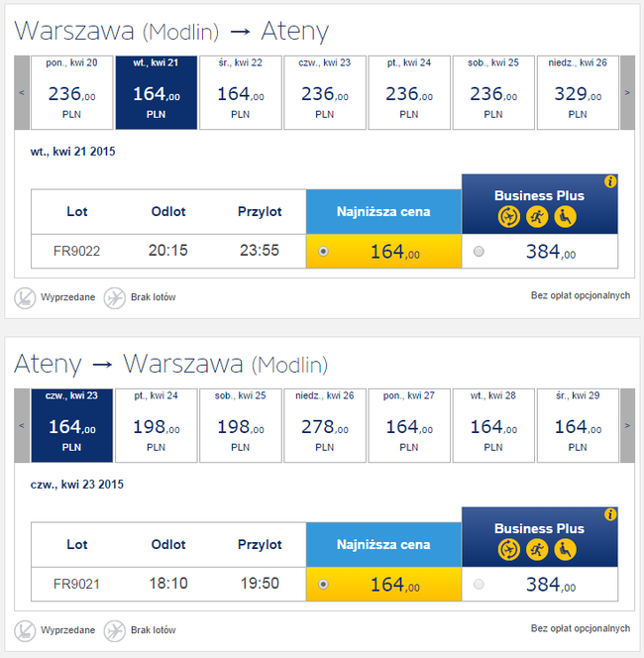Click reserved seat icon in outbound Business Plus

click(565, 216)
